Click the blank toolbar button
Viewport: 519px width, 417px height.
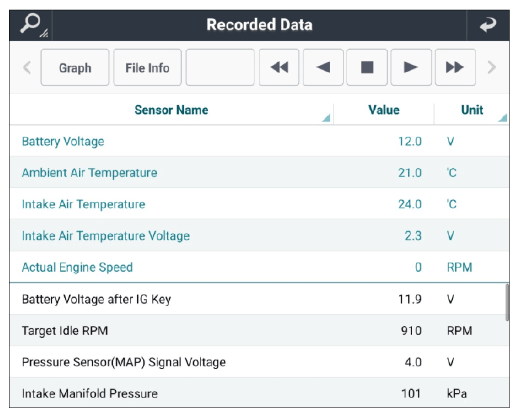[x=220, y=67]
